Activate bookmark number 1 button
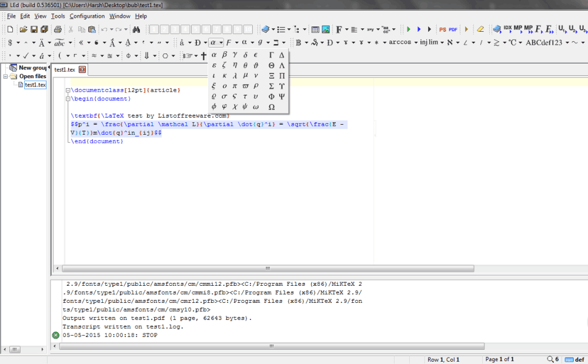 click(153, 29)
